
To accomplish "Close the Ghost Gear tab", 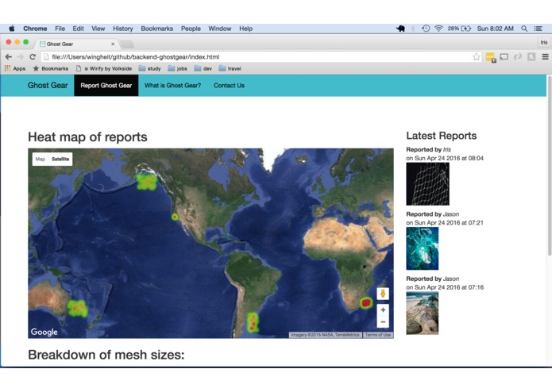I will click(x=113, y=44).
